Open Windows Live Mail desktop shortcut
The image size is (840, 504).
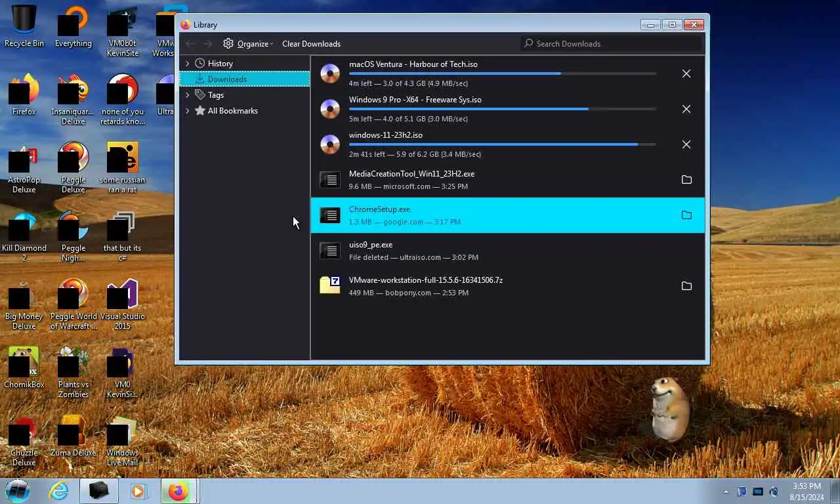pos(122,441)
